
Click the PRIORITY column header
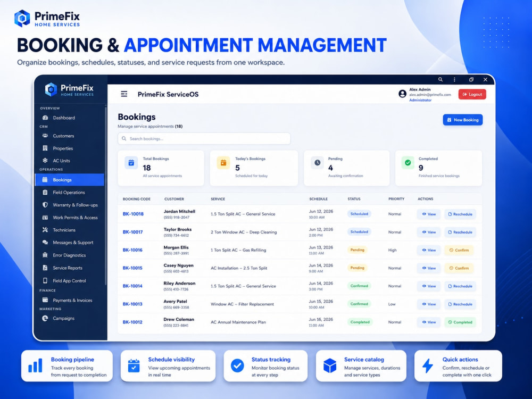coord(396,199)
